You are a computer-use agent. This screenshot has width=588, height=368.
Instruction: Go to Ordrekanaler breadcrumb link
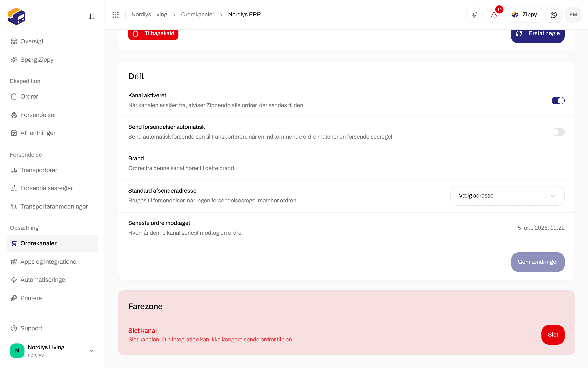click(x=198, y=15)
